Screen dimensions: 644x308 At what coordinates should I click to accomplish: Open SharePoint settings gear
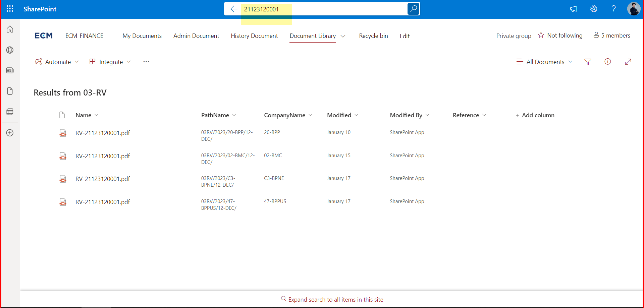pos(594,9)
